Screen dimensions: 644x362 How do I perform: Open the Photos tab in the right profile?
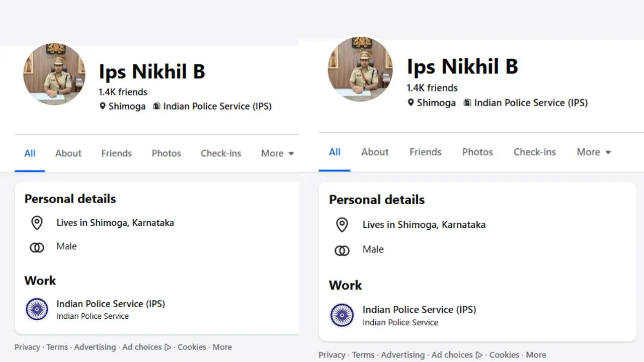pos(477,152)
